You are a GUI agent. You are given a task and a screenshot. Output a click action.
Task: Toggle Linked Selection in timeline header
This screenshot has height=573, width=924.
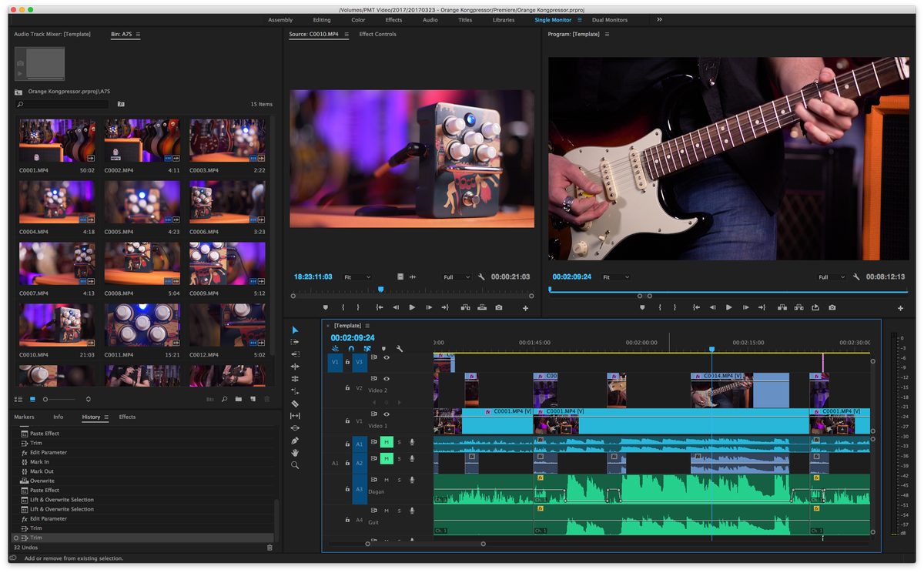367,349
